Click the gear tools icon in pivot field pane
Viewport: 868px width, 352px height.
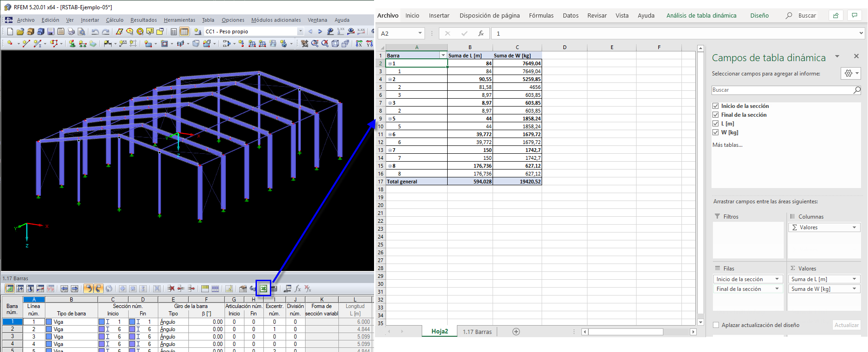[x=851, y=73]
